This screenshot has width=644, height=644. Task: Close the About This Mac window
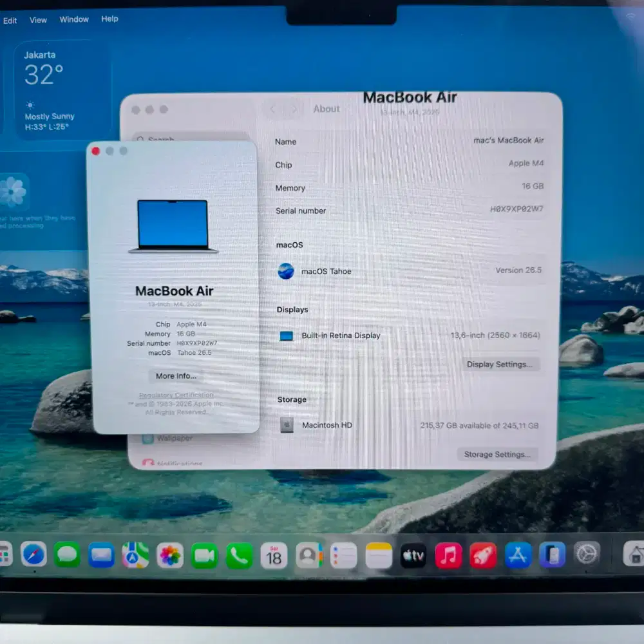pos(96,151)
